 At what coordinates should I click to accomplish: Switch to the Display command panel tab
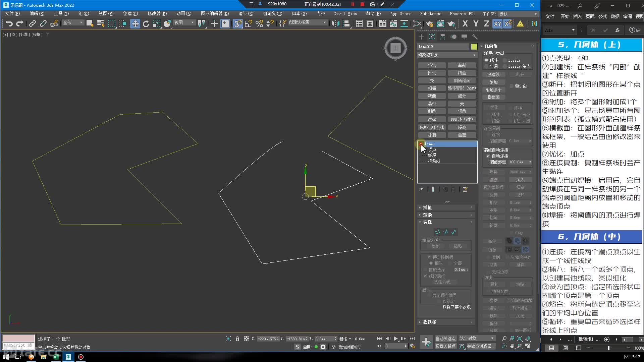click(464, 37)
